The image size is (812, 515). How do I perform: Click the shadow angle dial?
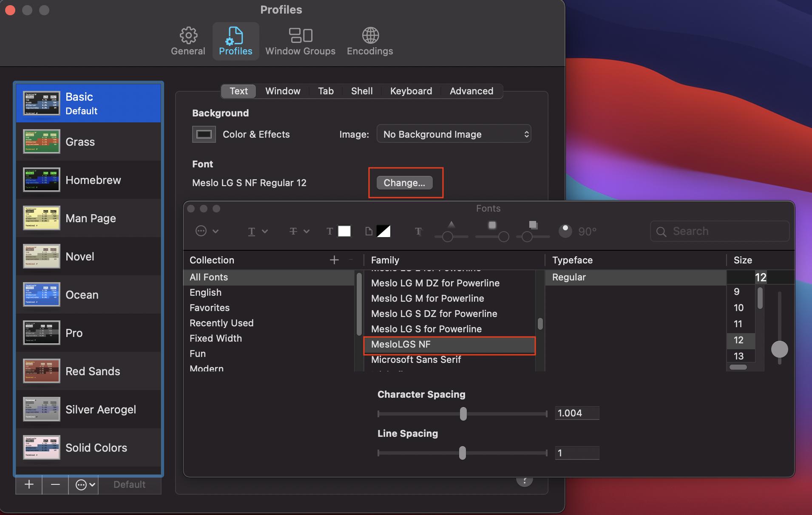pos(565,231)
